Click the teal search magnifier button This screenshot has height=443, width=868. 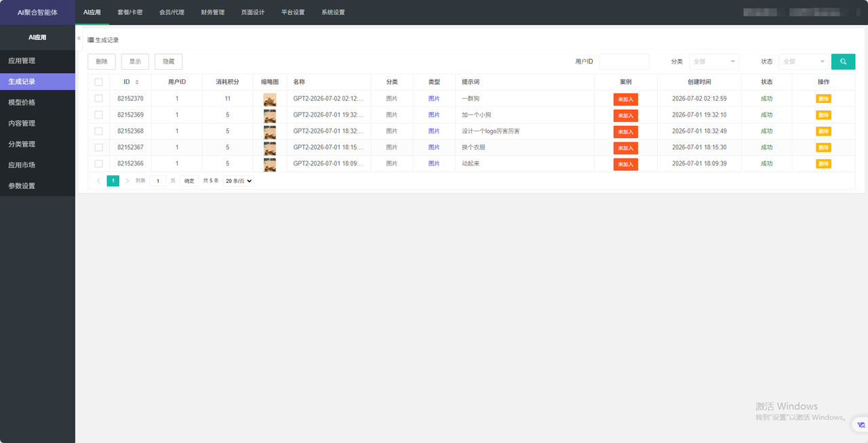(843, 62)
